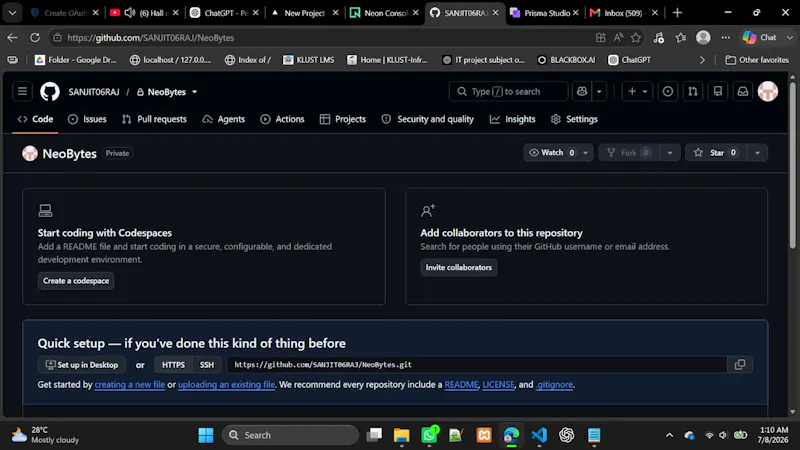Open the creating a new file link
Screen dimensions: 800x450
pyautogui.click(x=130, y=384)
